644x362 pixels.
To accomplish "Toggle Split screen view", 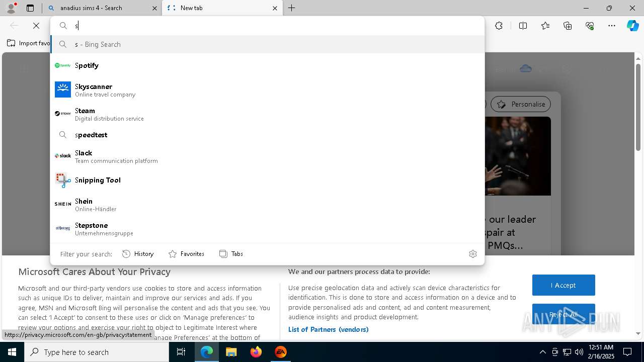I will pyautogui.click(x=523, y=26).
